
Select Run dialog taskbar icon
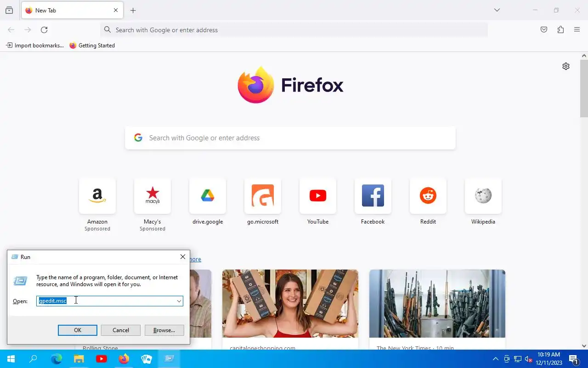click(x=169, y=359)
